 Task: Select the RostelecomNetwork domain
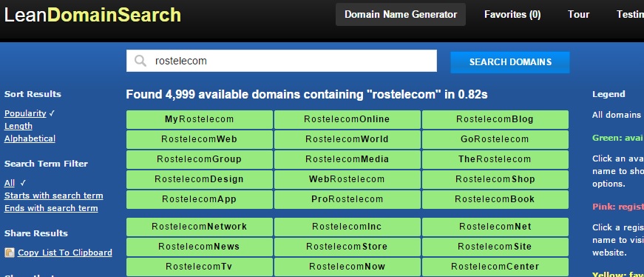[199, 227]
